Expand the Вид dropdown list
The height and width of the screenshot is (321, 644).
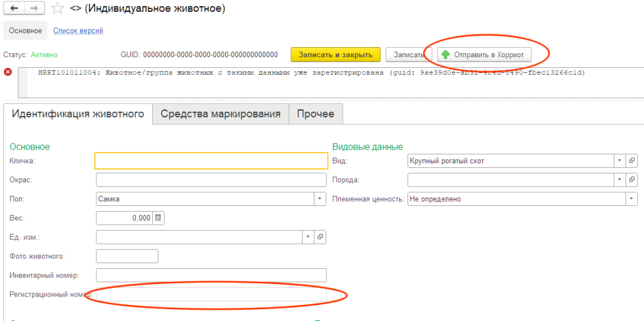[x=619, y=161]
